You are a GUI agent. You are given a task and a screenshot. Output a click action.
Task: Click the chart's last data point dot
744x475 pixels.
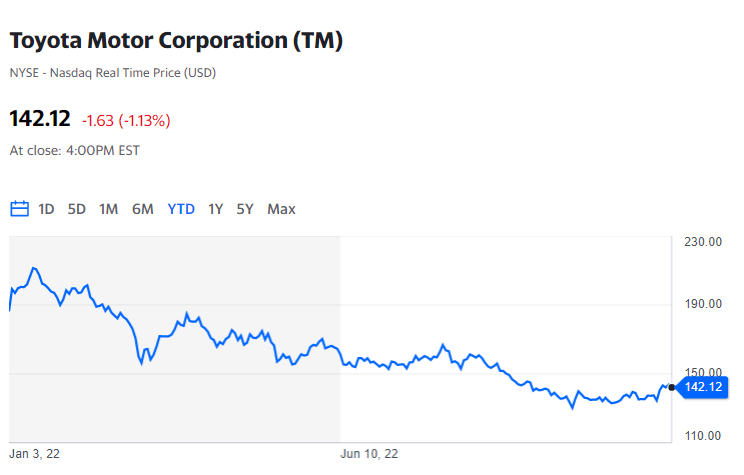[671, 386]
